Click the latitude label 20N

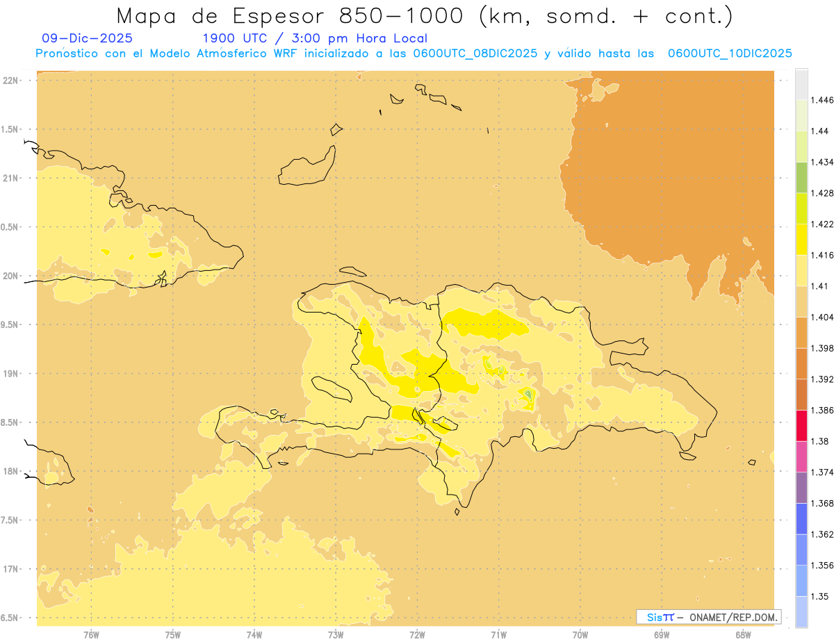pos(10,276)
